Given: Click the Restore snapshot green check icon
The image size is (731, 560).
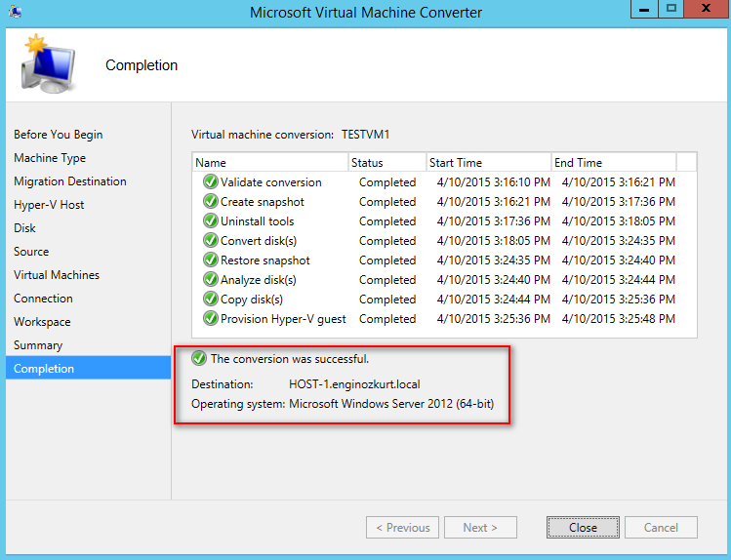Looking at the screenshot, I should tap(210, 260).
